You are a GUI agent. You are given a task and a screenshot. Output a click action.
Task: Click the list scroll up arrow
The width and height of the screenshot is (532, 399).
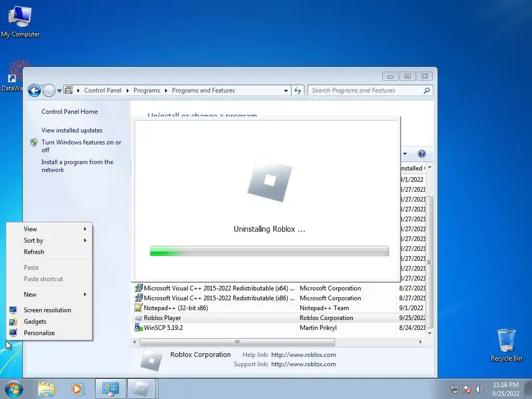tap(430, 167)
